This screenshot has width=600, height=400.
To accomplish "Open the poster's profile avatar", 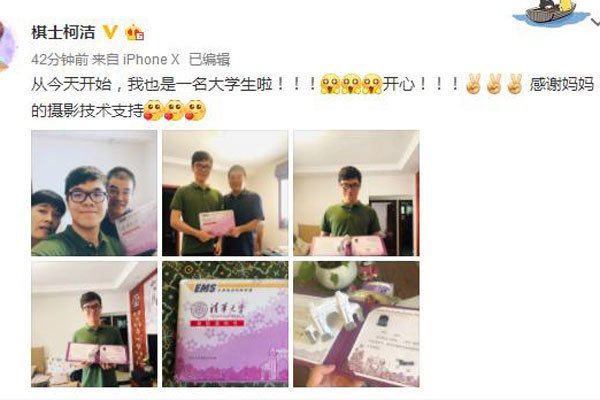I will click(7, 46).
